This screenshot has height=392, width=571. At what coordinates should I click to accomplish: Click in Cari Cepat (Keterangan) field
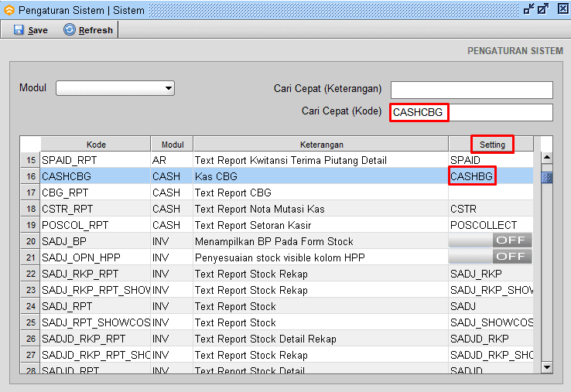pyautogui.click(x=471, y=90)
